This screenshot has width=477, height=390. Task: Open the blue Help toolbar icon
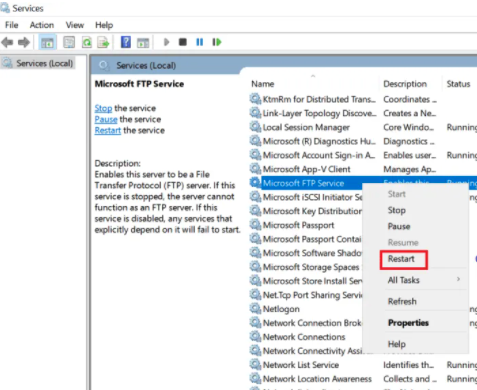126,42
